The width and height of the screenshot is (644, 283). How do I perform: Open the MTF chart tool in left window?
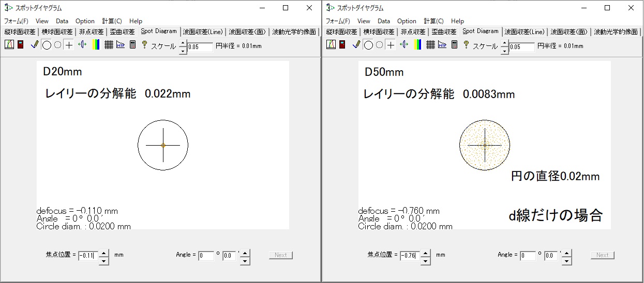click(x=121, y=44)
